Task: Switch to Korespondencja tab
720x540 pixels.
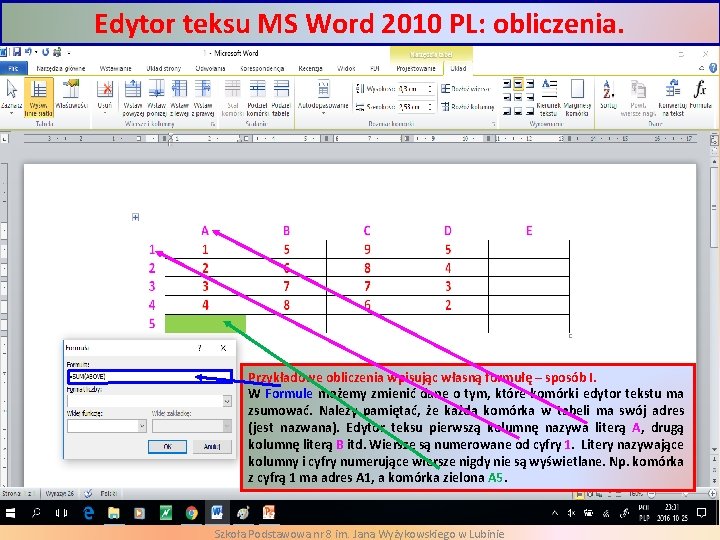Action: tap(262, 68)
